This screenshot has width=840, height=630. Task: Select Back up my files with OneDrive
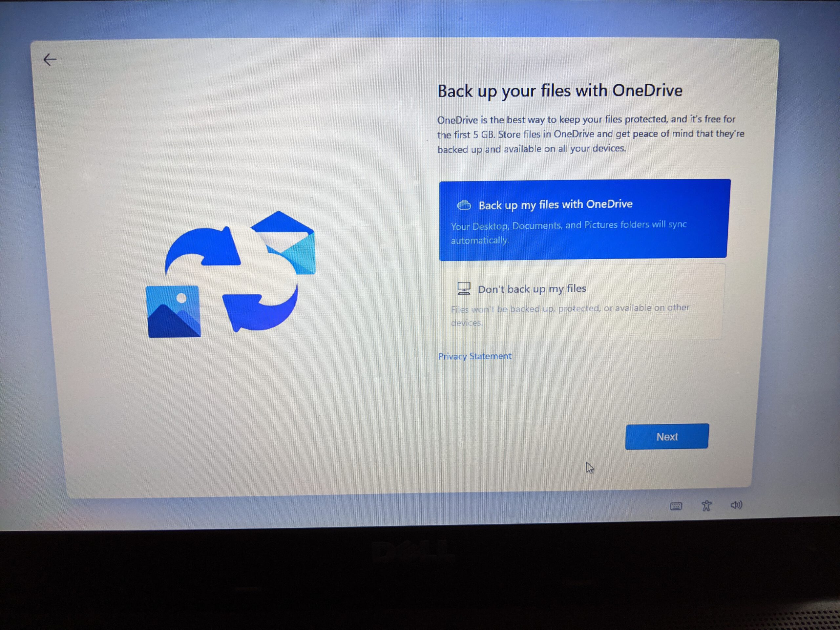[x=584, y=220]
